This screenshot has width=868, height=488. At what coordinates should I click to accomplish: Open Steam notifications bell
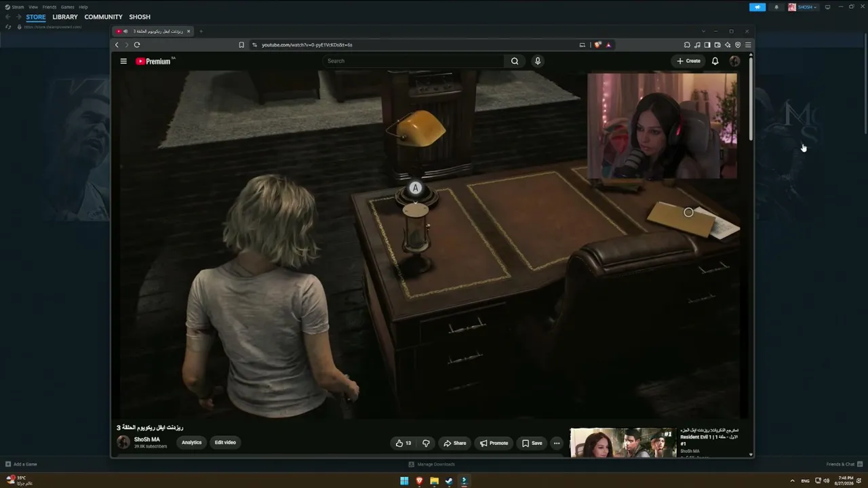(776, 7)
